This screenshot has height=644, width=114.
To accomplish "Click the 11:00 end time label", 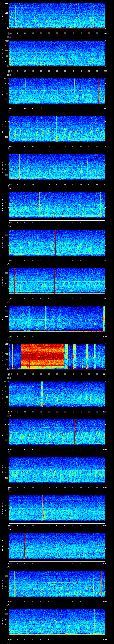I will tap(105, 374).
